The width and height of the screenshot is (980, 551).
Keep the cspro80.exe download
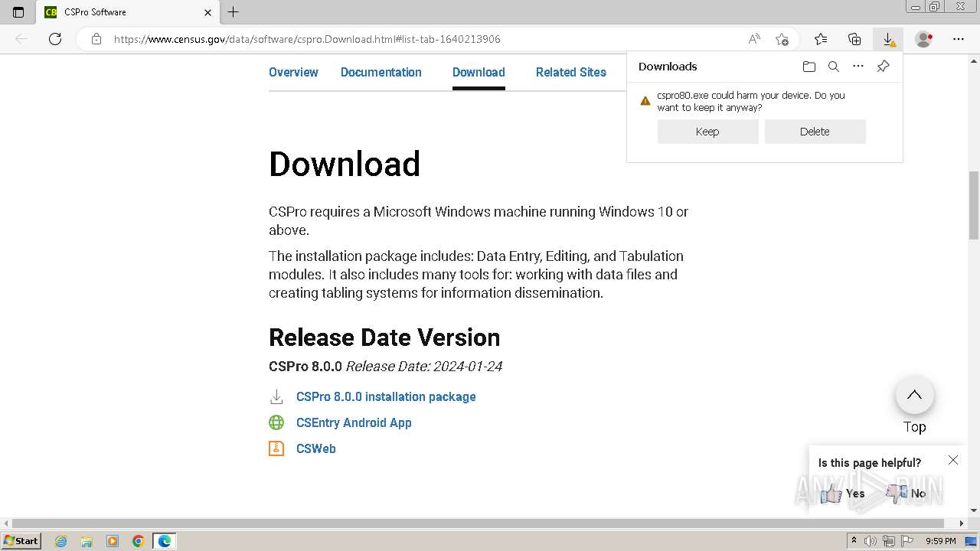(x=707, y=132)
